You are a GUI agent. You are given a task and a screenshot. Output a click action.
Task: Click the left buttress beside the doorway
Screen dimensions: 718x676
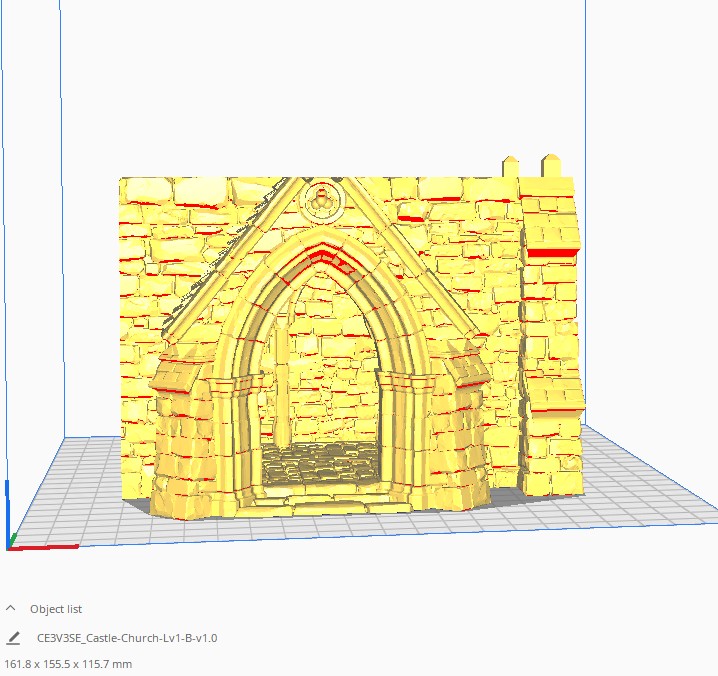180,440
